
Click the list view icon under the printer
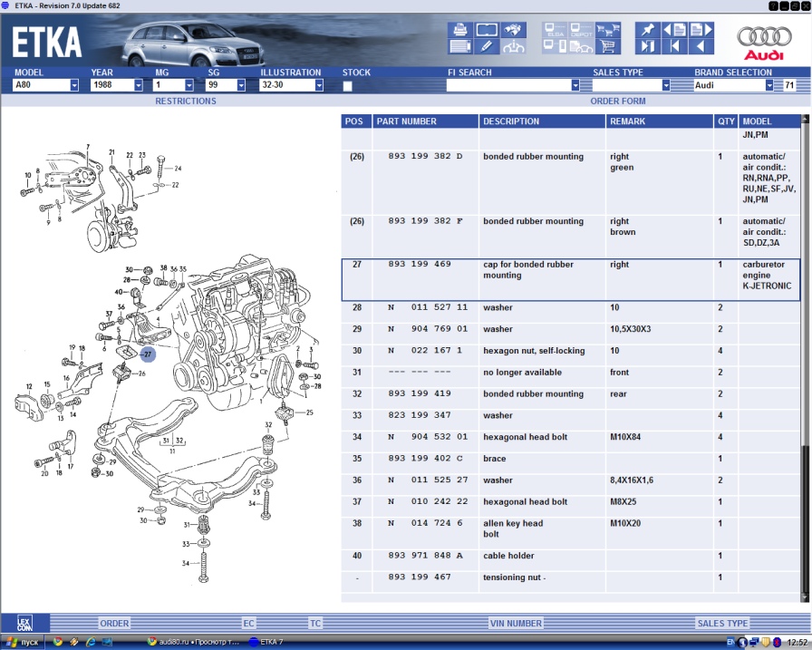tap(460, 46)
